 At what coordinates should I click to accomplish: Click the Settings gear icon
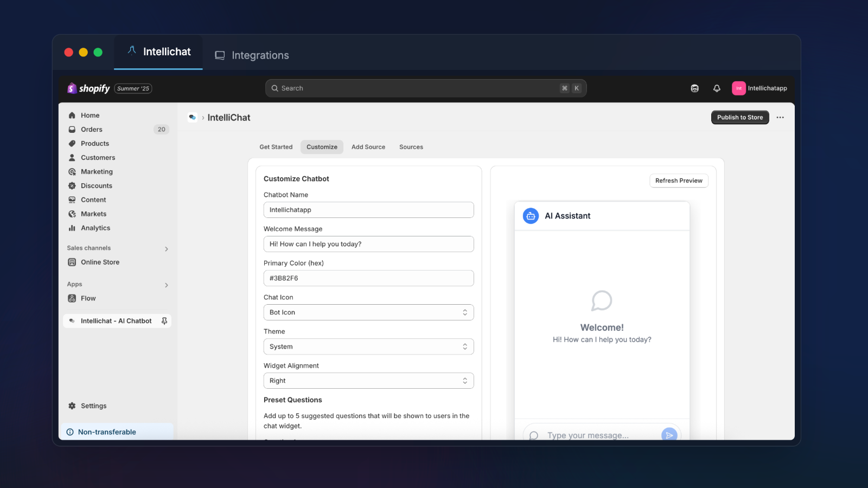pos(72,406)
